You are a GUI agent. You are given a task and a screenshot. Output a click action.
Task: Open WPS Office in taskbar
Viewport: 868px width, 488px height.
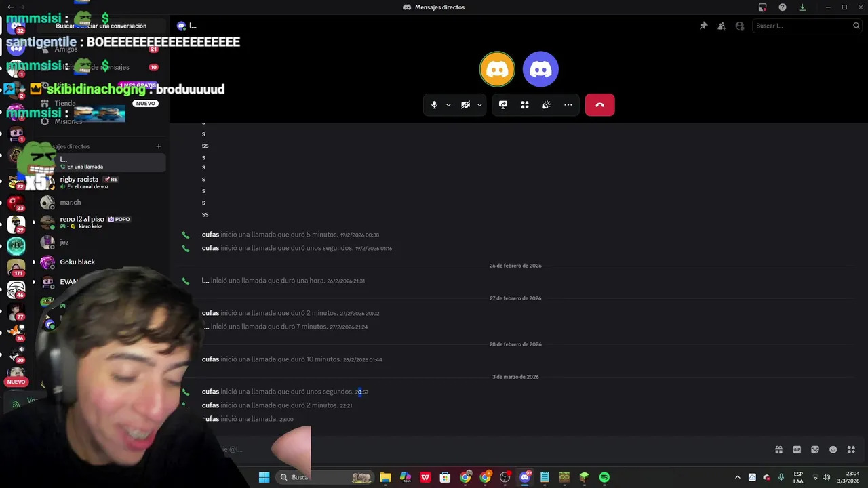click(425, 477)
